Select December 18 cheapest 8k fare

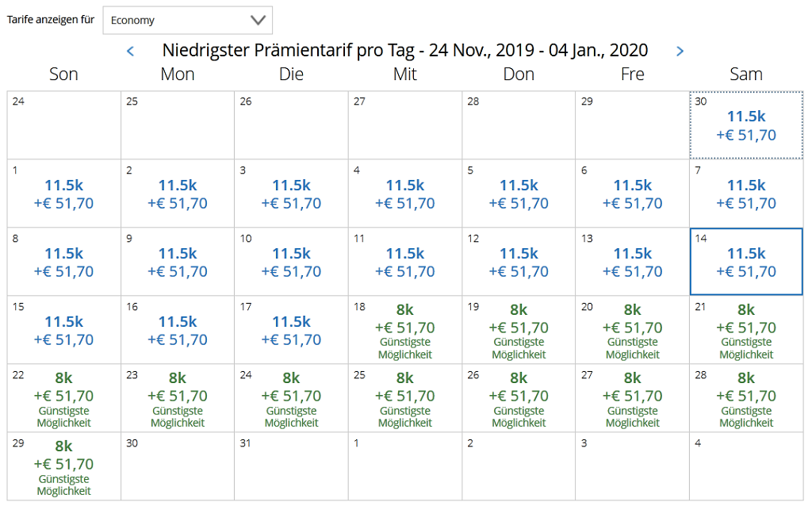(x=405, y=331)
